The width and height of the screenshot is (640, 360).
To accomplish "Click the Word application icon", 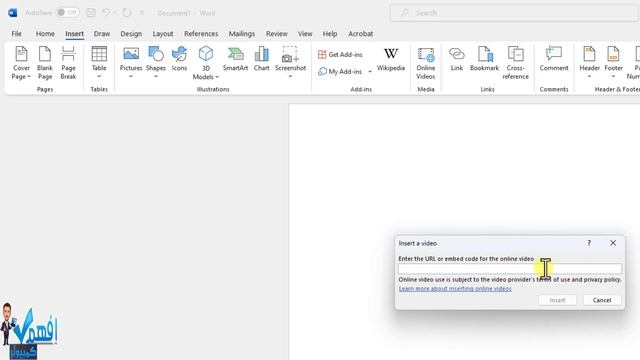I will (13, 13).
